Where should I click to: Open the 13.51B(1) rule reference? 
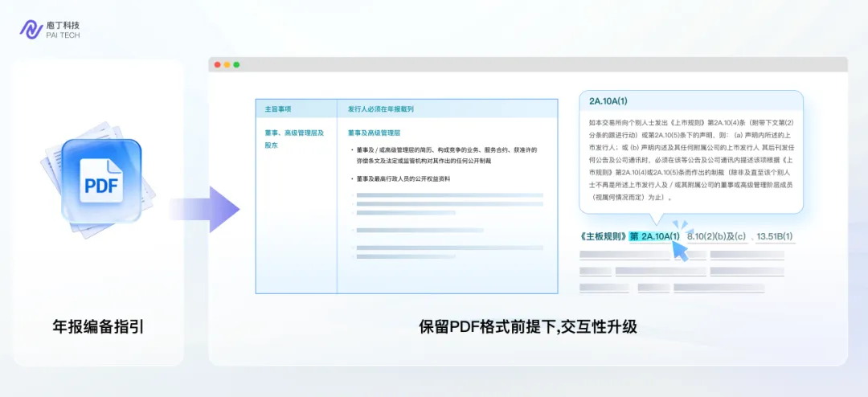tap(775, 236)
